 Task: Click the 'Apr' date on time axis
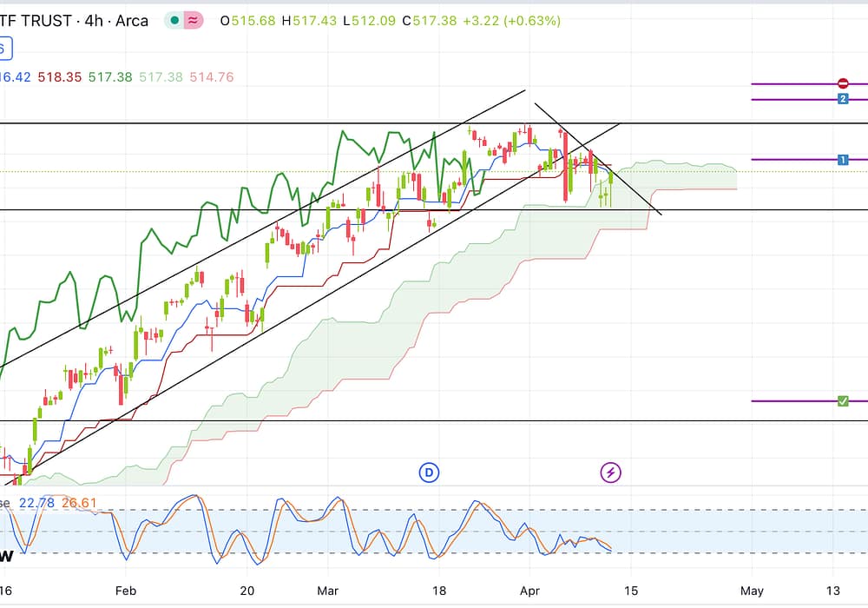529,591
